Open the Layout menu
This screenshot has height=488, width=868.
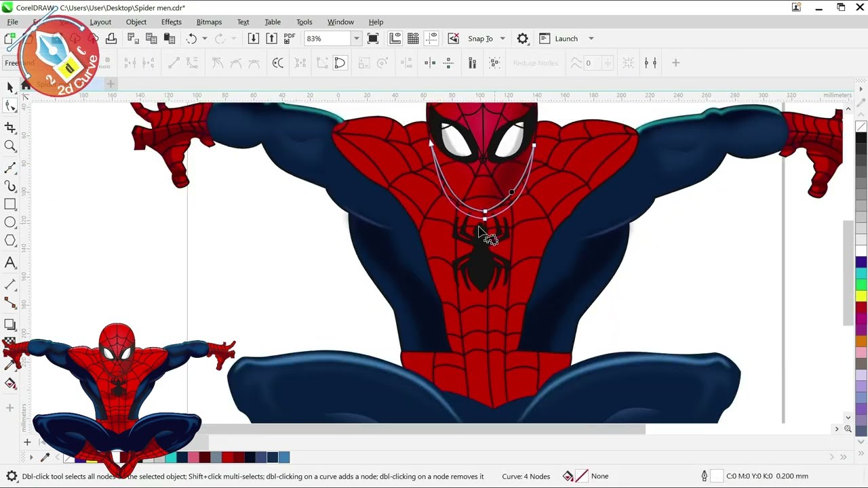[x=100, y=22]
